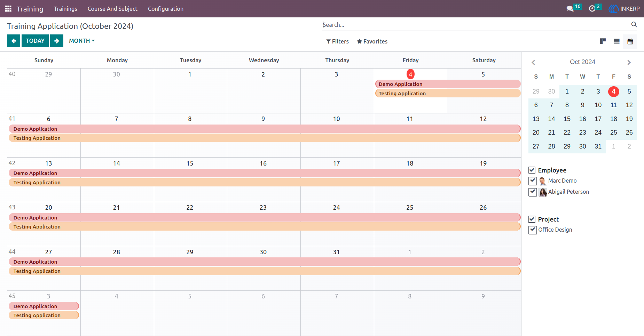This screenshot has width=644, height=336.
Task: Open Demo Application event in week 42
Action: pyautogui.click(x=265, y=173)
